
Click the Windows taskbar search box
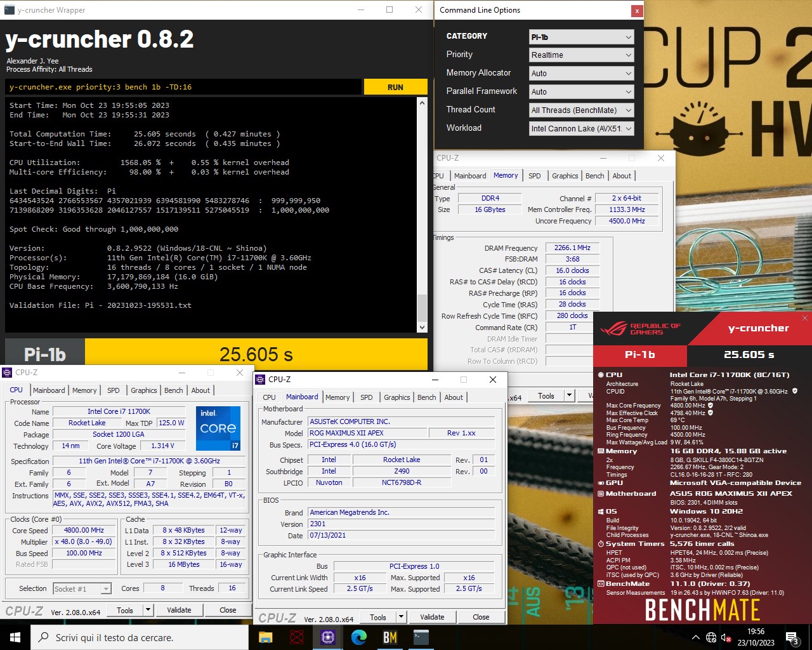[x=140, y=637]
